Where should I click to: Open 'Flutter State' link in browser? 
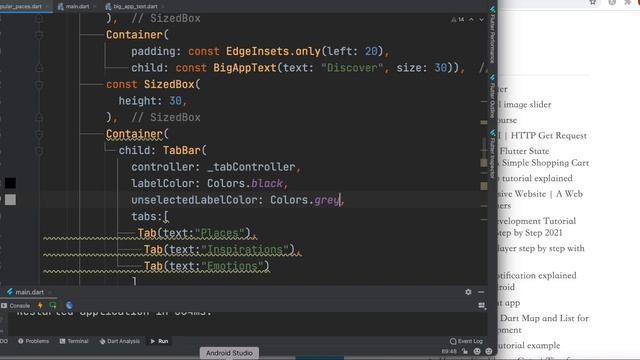[524, 151]
